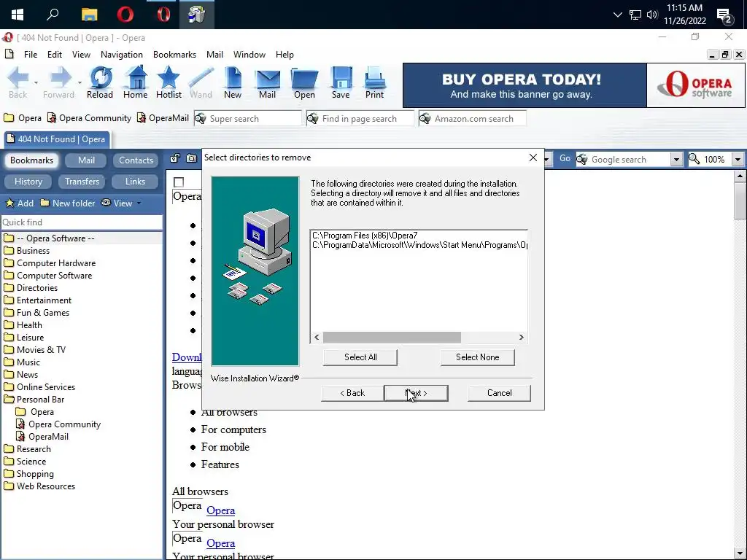747x560 pixels.
Task: Open the taskbar search magnifier
Action: (x=53, y=15)
